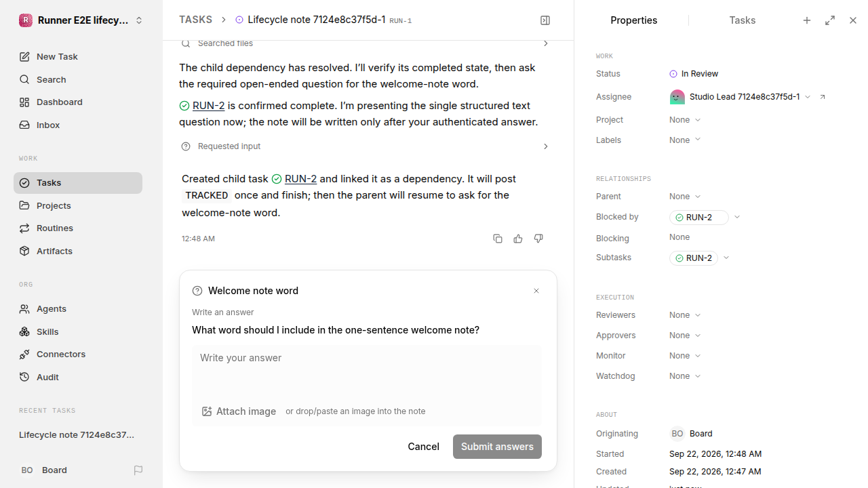Toggle the side panel layout icon
The width and height of the screenshot is (868, 488).
pyautogui.click(x=545, y=20)
